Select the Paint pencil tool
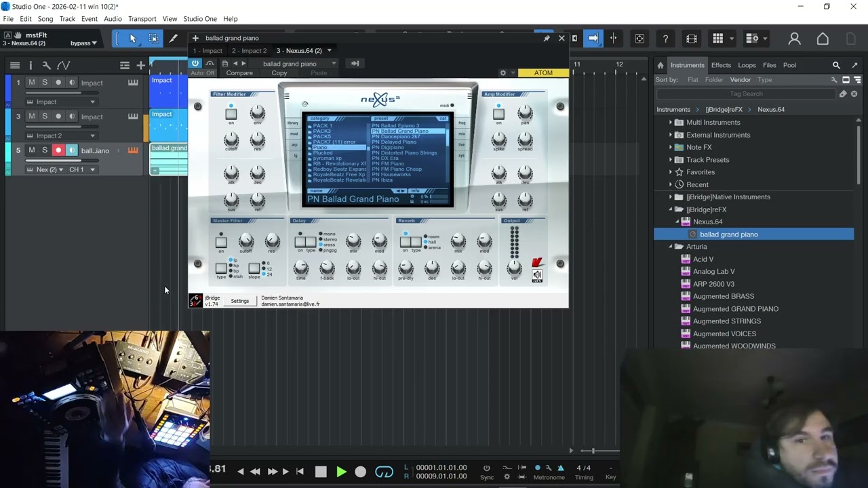The height and width of the screenshot is (488, 868). click(x=173, y=39)
